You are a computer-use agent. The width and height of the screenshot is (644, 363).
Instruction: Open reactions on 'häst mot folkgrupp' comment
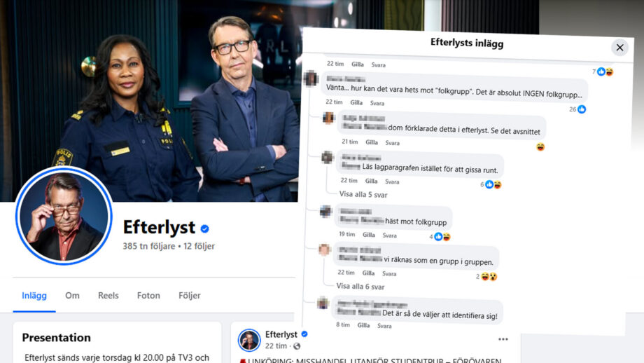(x=440, y=237)
